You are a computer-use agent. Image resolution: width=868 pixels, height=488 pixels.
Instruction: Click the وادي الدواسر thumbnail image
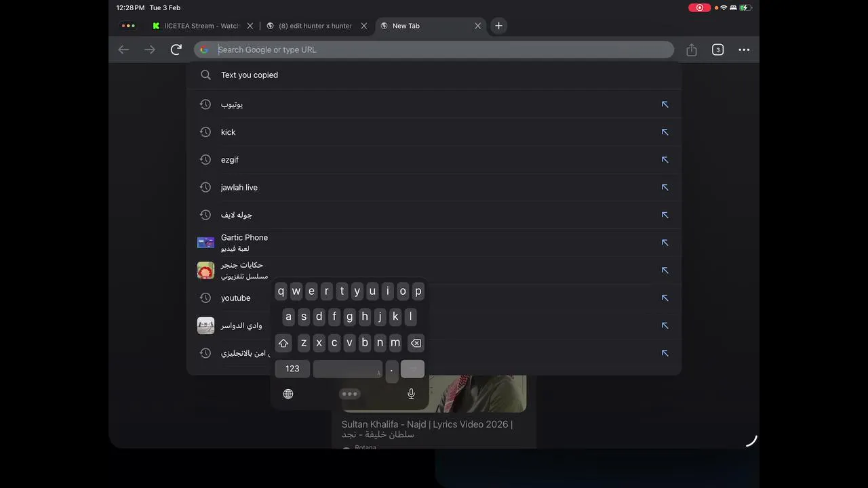[205, 325]
